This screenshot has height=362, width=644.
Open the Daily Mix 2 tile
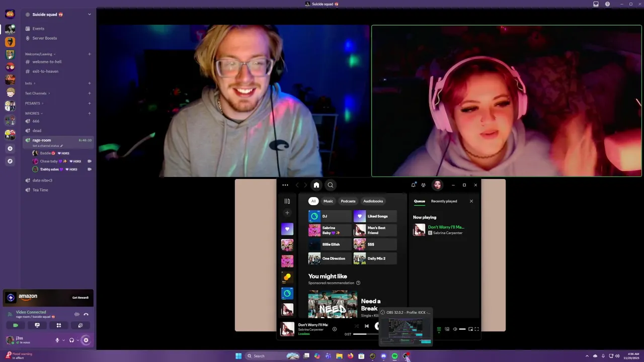coord(375,258)
